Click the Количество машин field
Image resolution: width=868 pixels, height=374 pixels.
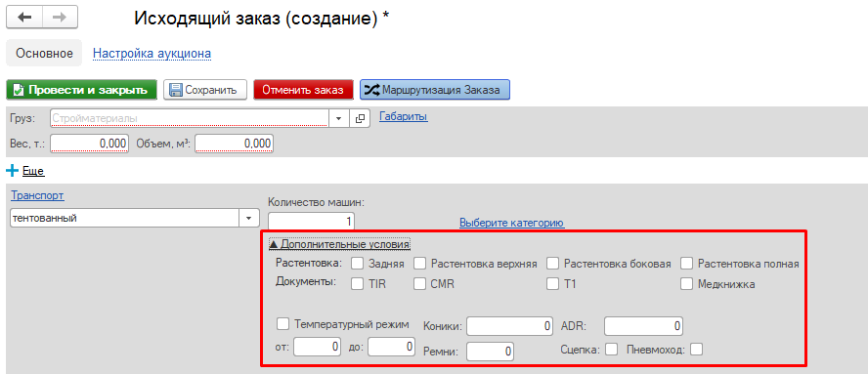click(311, 222)
